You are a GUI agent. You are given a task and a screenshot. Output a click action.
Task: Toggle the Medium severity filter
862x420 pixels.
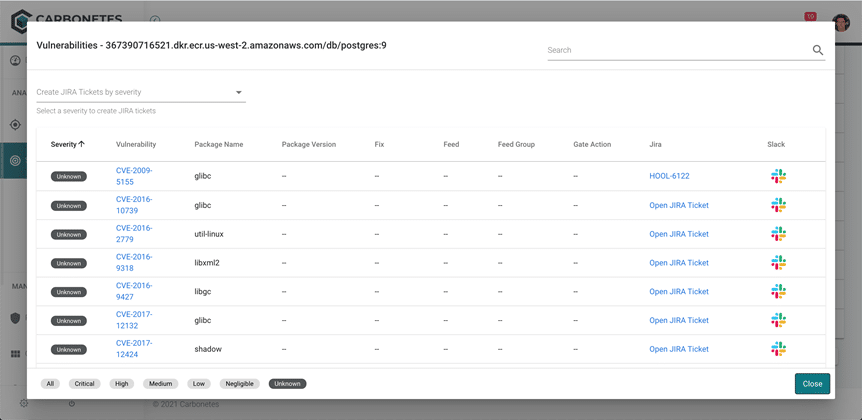click(x=160, y=384)
